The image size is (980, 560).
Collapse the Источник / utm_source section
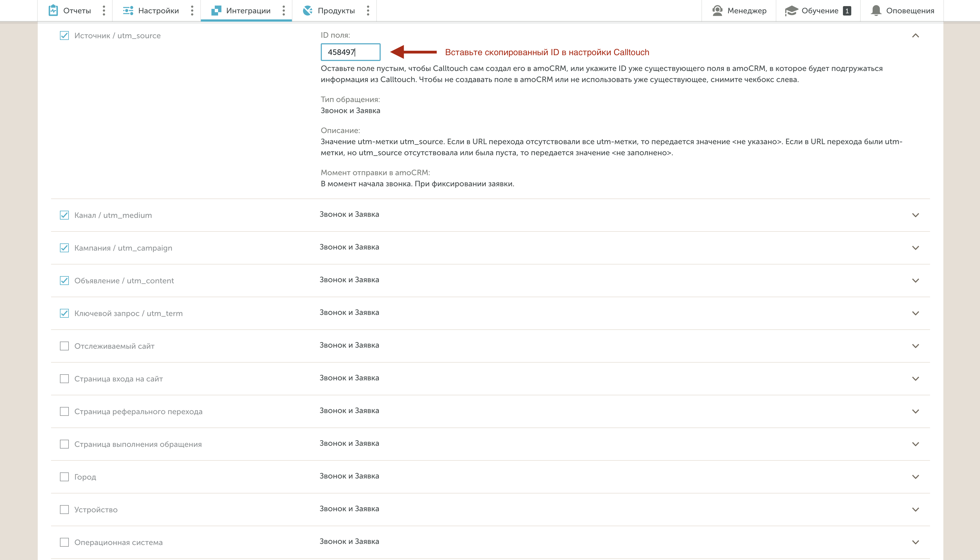(915, 36)
